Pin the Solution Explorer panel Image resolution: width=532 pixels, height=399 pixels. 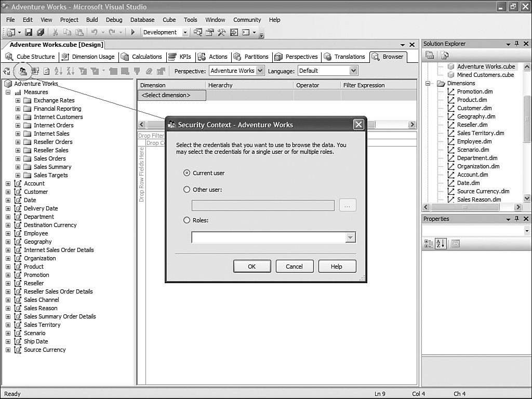(517, 44)
